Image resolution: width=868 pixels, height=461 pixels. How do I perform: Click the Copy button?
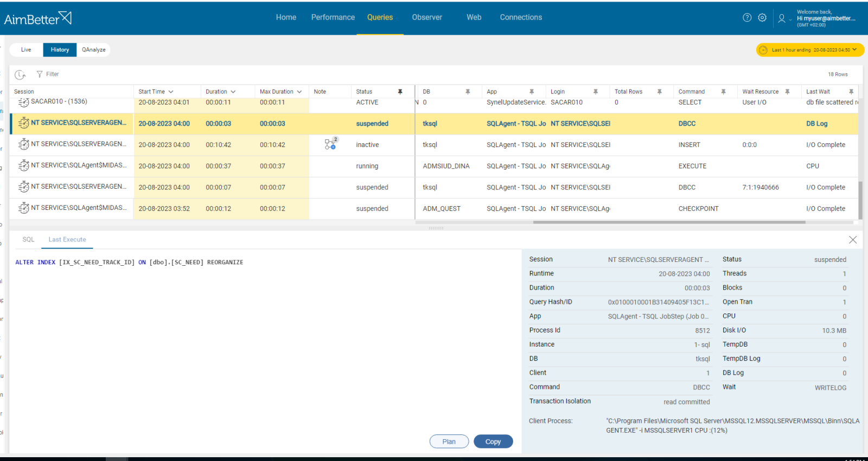coord(493,441)
